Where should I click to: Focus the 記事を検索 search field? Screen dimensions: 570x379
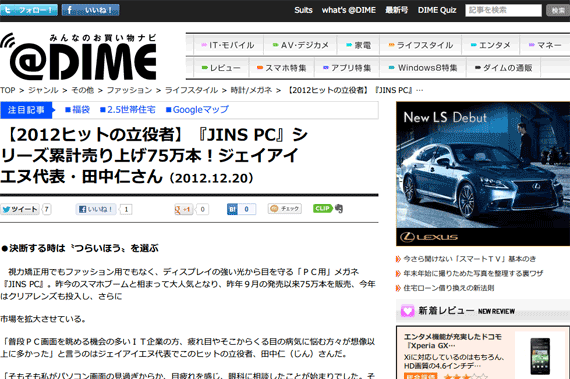pos(503,10)
